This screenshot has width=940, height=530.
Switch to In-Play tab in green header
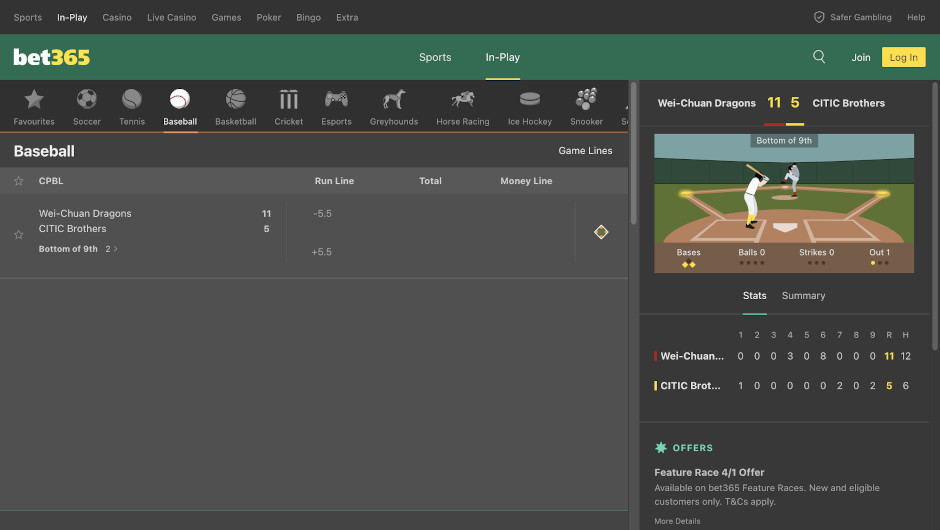(x=502, y=57)
